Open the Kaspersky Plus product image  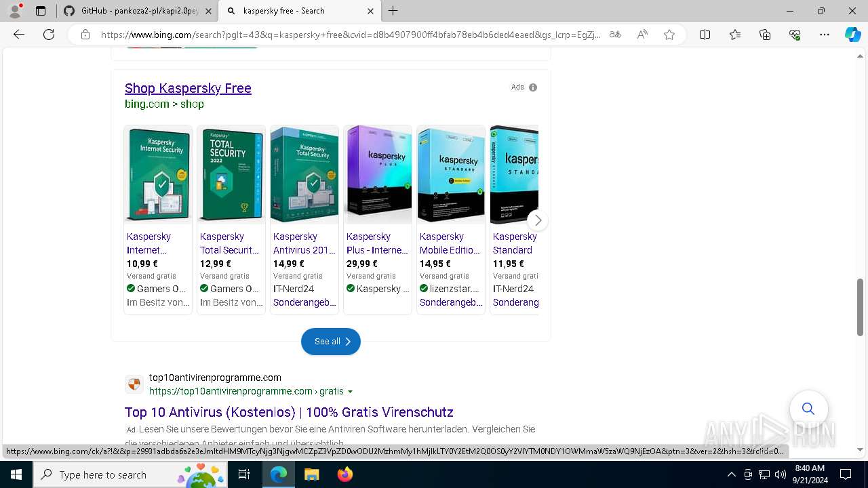click(378, 175)
